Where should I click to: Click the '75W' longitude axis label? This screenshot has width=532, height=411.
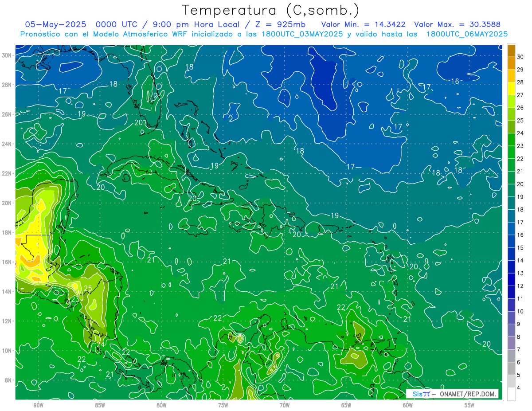pyautogui.click(x=223, y=405)
